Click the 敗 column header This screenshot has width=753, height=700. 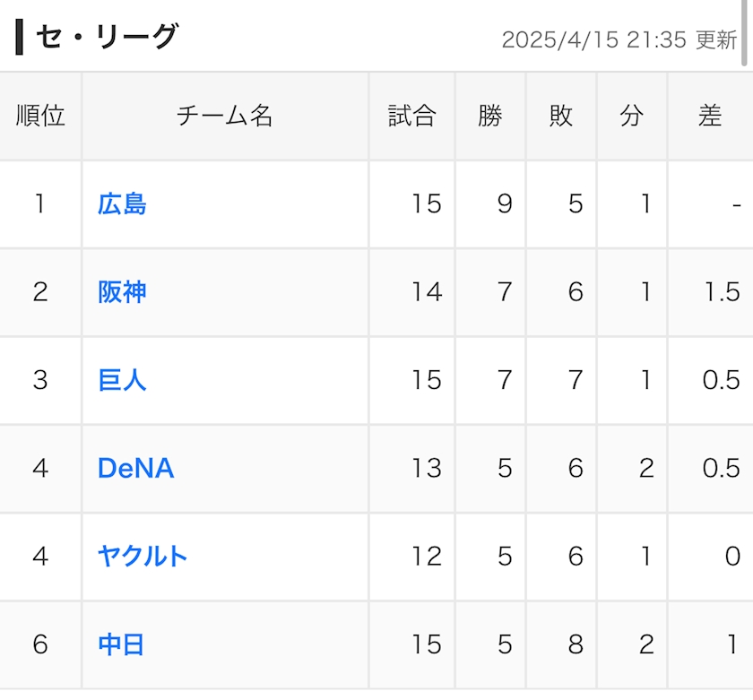561,116
